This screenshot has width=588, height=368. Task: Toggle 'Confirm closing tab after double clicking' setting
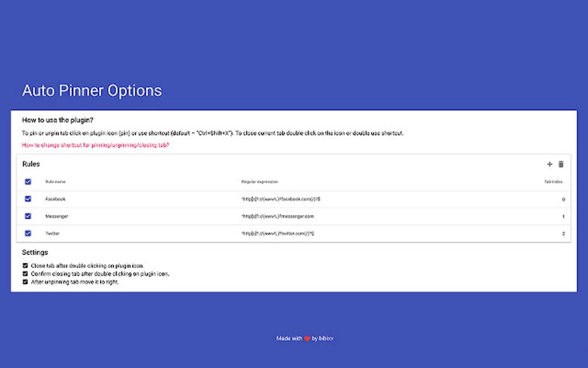(25, 273)
